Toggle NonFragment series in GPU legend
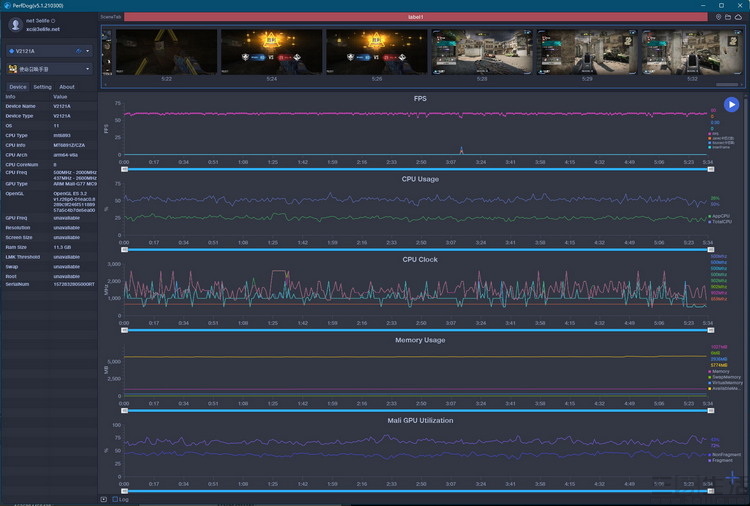 pyautogui.click(x=724, y=454)
